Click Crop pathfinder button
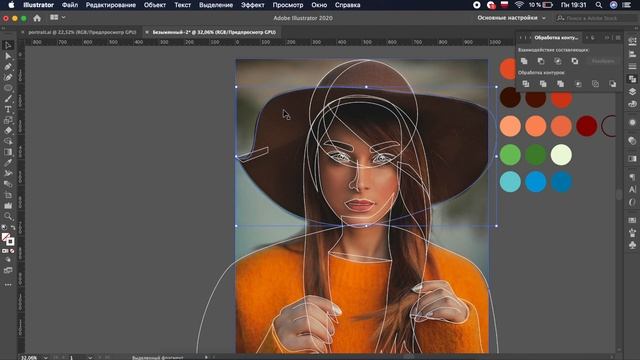Screen dimensions: 640x360 pyautogui.click(x=578, y=84)
